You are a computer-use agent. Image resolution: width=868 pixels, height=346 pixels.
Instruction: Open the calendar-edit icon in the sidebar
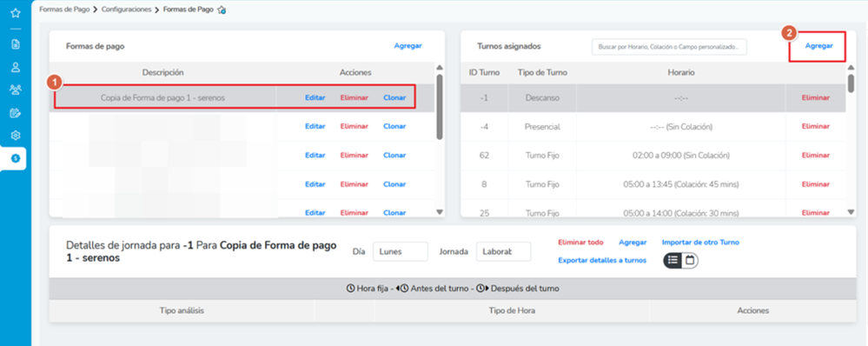tap(16, 113)
